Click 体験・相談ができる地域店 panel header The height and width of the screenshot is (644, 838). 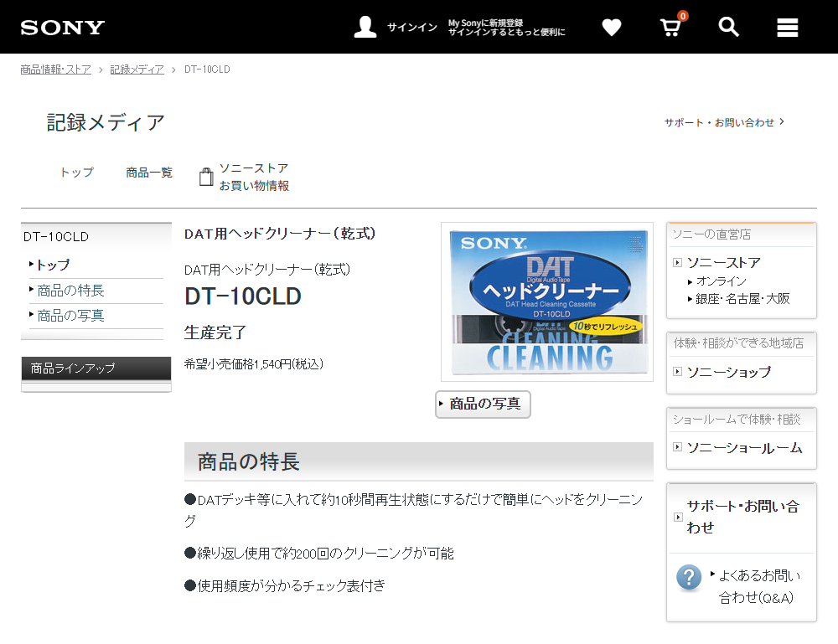[x=738, y=343]
